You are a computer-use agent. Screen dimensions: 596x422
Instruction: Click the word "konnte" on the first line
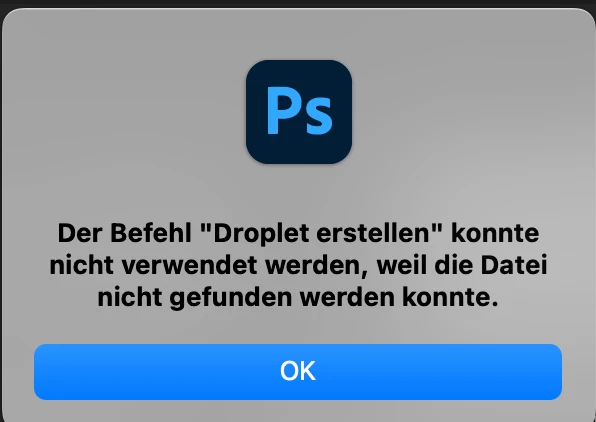pos(495,233)
